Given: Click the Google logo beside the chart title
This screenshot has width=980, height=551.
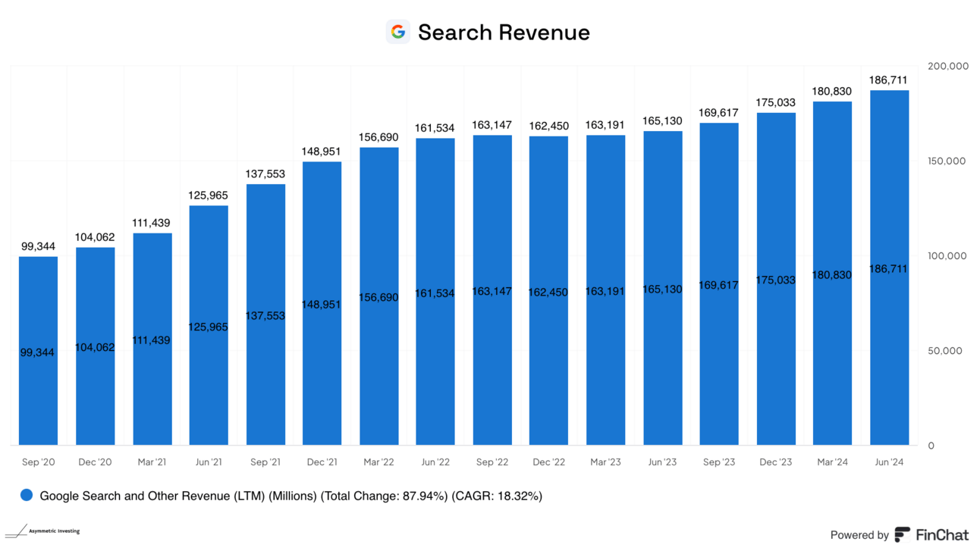Looking at the screenshot, I should [x=397, y=32].
